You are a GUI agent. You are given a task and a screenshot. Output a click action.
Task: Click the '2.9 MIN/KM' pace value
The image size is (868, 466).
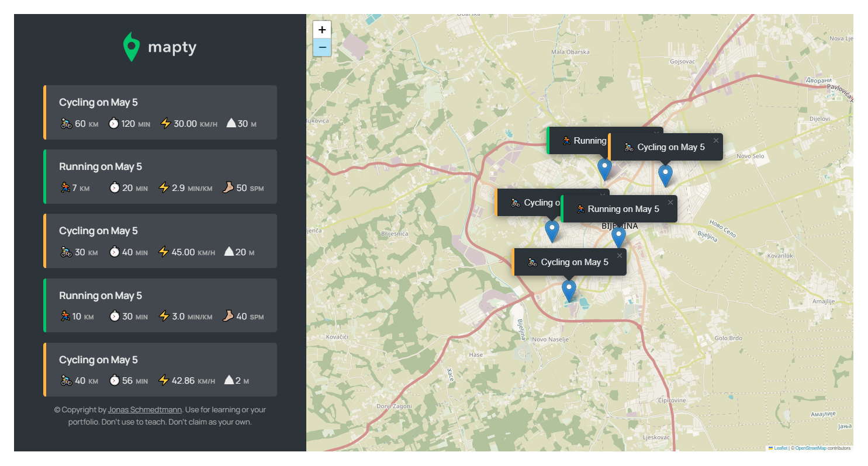(192, 188)
